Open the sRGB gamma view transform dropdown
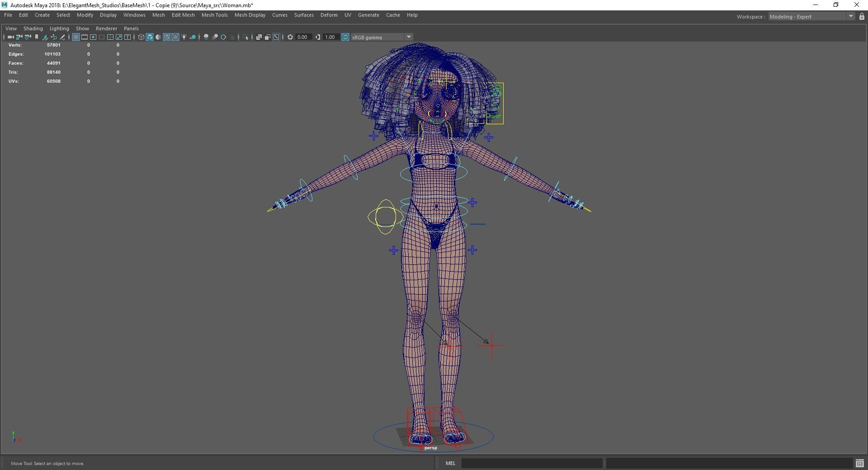Screen dimensions: 868x470 point(382,37)
